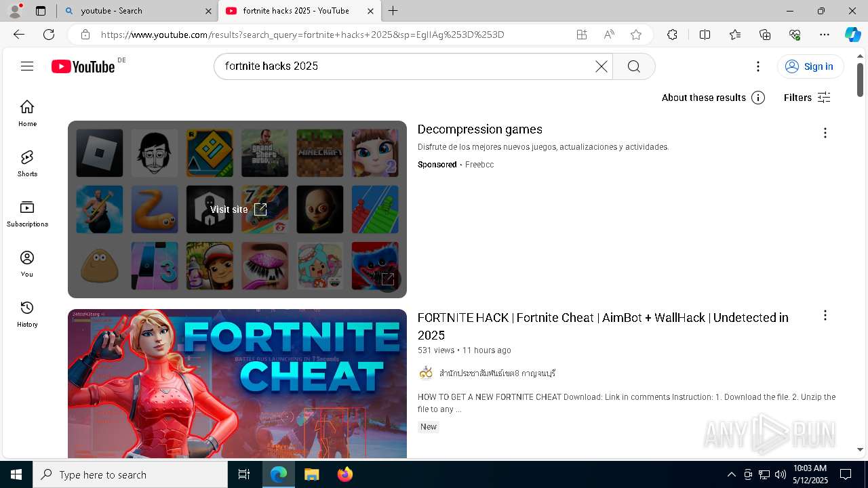The height and width of the screenshot is (488, 868).
Task: Run search with magnifier button
Action: coord(634,66)
